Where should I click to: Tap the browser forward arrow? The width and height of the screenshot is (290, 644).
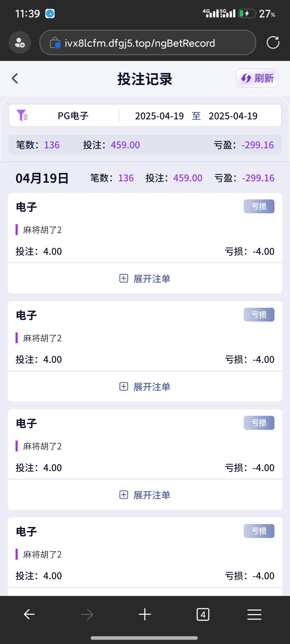tap(87, 614)
